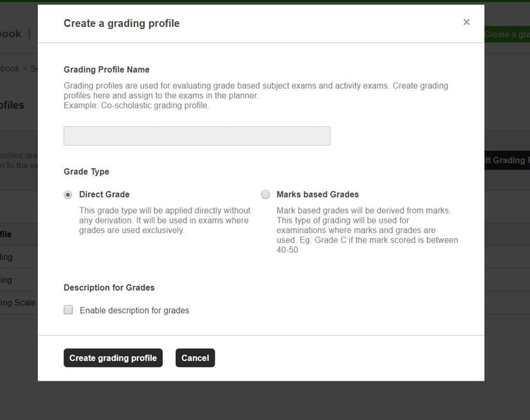Click the background row ending in 'Scale'
Screen dimensions: 530x420
coord(18,303)
